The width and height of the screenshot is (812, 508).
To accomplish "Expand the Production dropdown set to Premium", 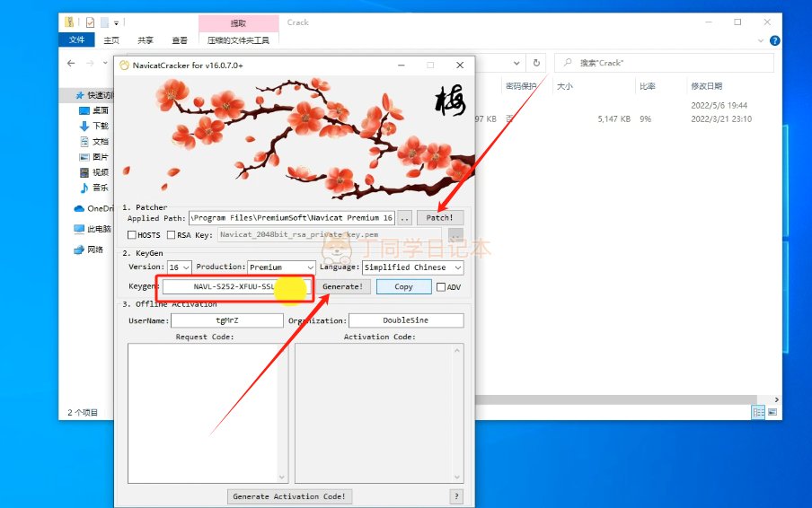I will pos(281,267).
